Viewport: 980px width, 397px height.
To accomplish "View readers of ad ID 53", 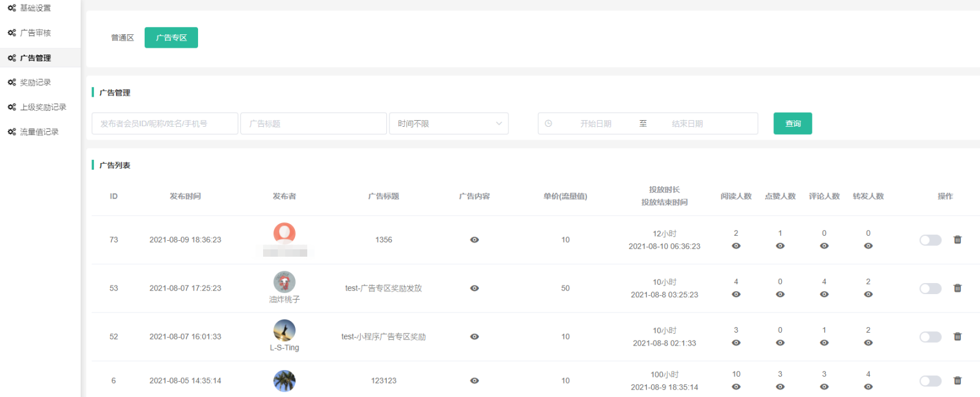I will click(736, 295).
